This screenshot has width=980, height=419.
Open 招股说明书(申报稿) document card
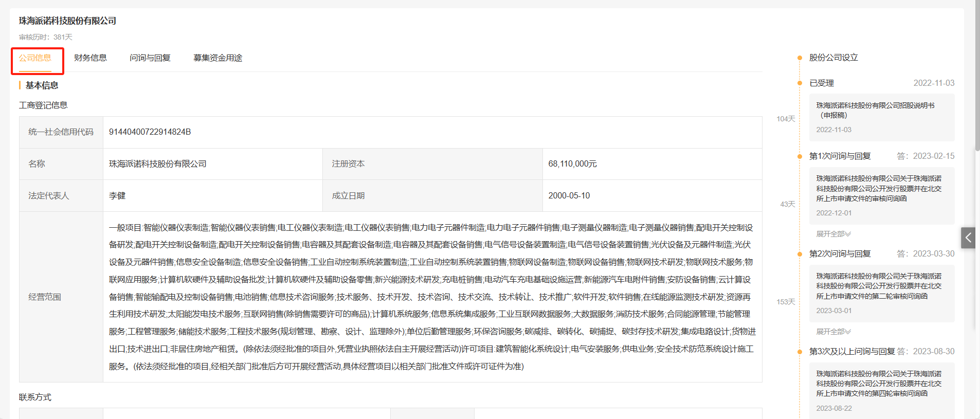tap(882, 117)
